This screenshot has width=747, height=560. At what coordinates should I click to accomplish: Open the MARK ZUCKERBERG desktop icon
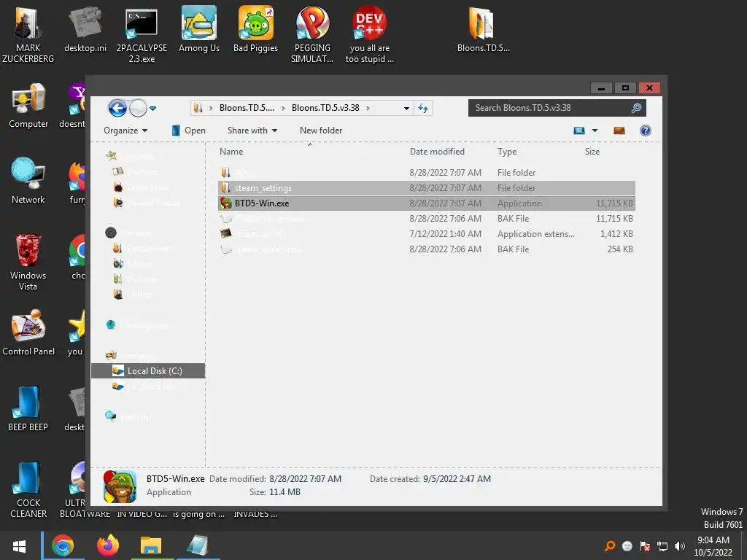point(28,34)
